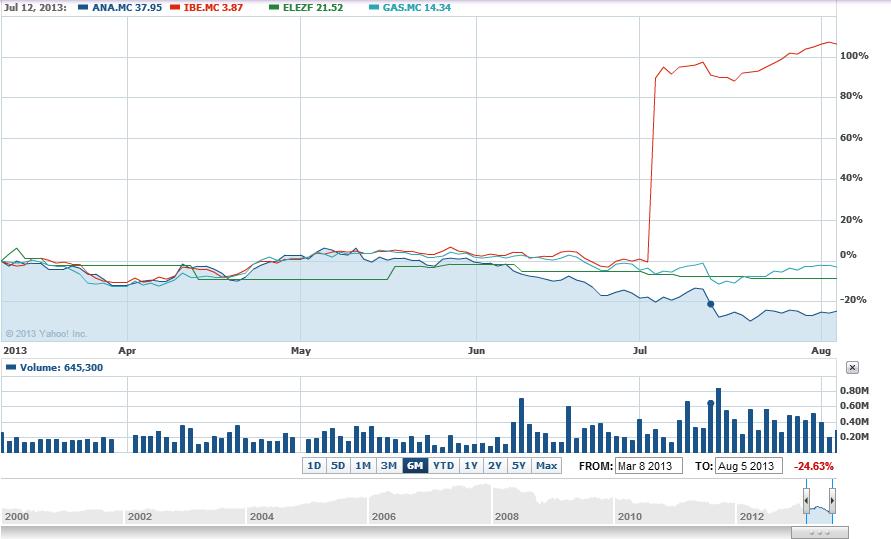Image resolution: width=891 pixels, height=539 pixels.
Task: Click 2000 on the overview timeline
Action: pos(16,516)
